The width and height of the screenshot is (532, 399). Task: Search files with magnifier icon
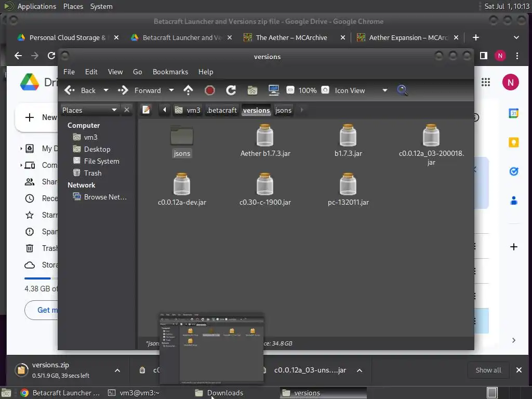(x=402, y=90)
